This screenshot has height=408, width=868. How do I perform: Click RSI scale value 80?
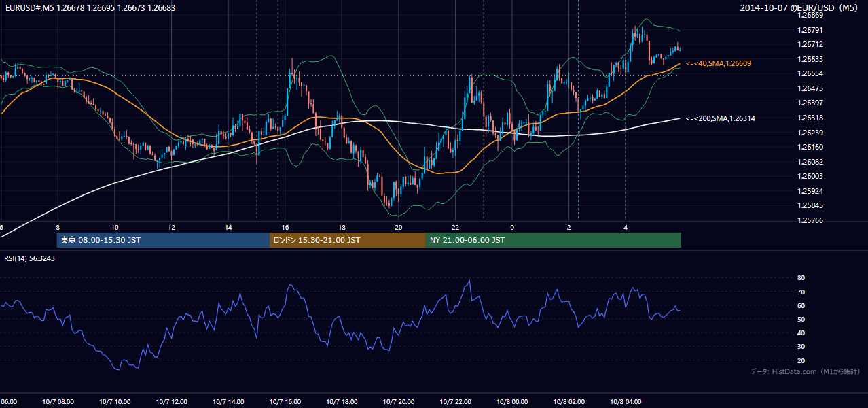801,278
